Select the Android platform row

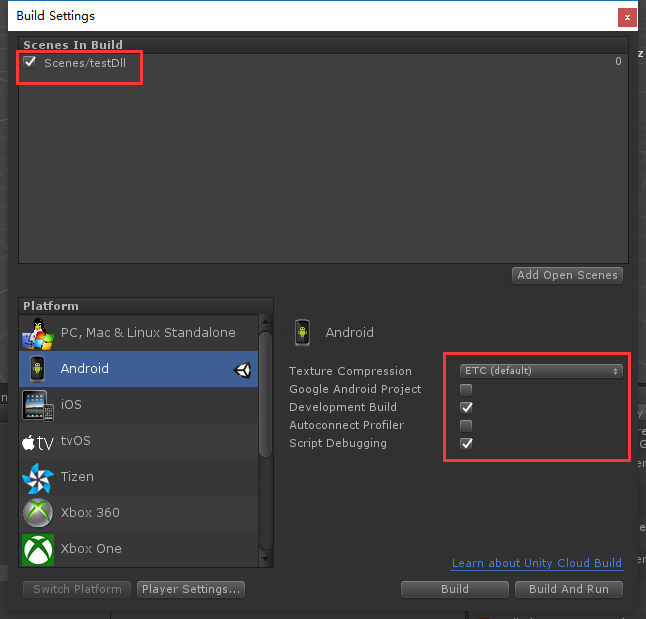coord(138,369)
